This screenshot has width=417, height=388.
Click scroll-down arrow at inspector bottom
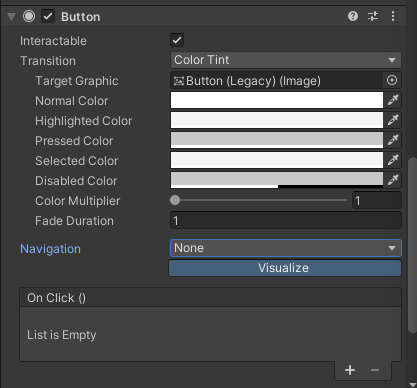click(x=412, y=385)
